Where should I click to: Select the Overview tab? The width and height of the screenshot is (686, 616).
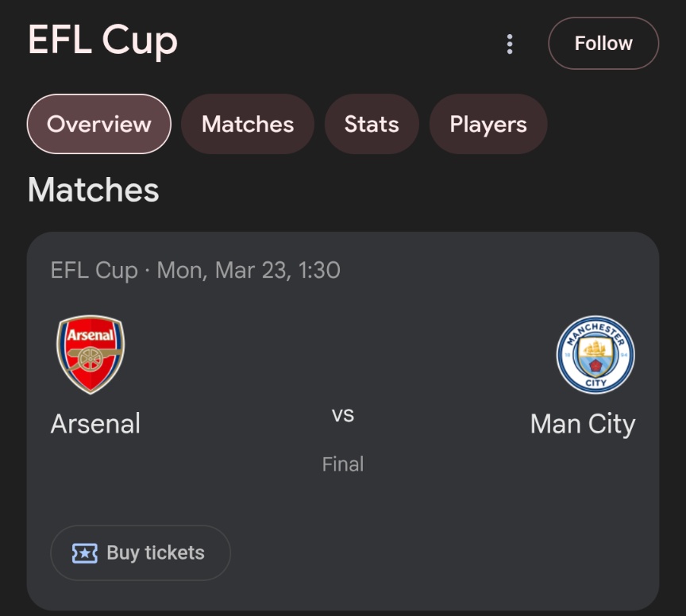(99, 124)
